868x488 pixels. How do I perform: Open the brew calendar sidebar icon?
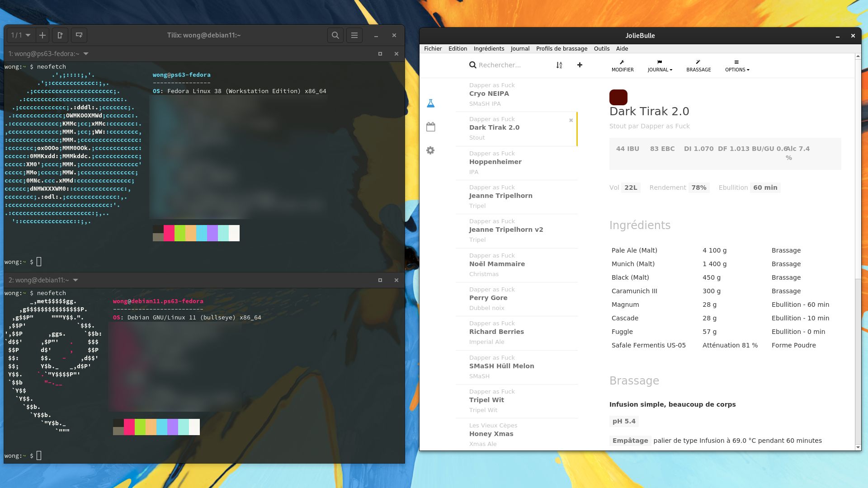pos(430,127)
